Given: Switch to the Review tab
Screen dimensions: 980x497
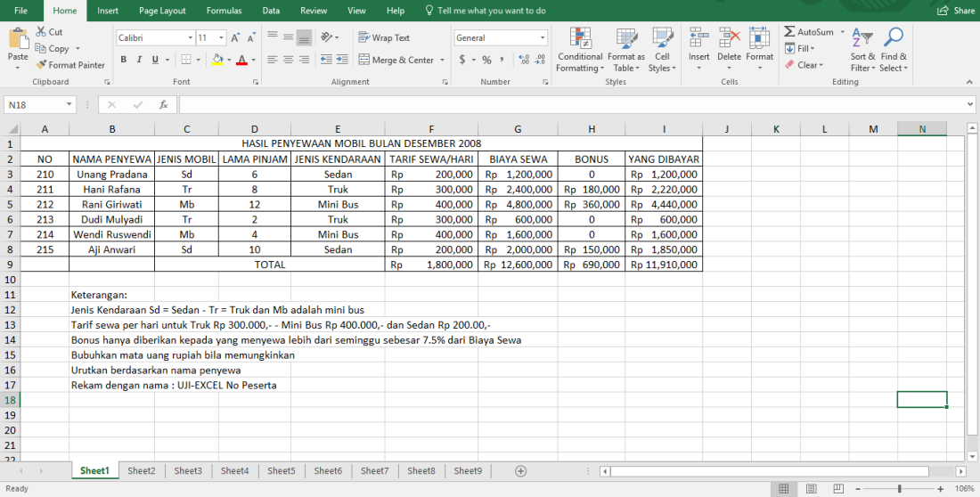Looking at the screenshot, I should (x=314, y=11).
